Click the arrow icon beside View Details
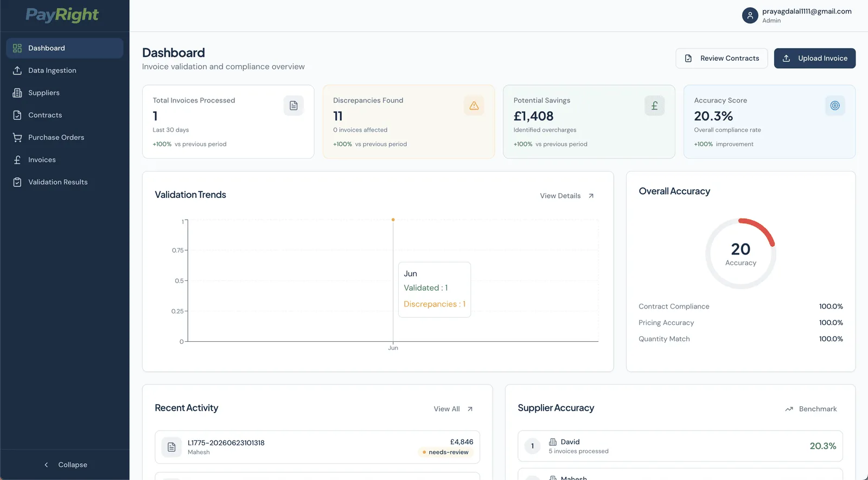868x480 pixels. coord(591,196)
